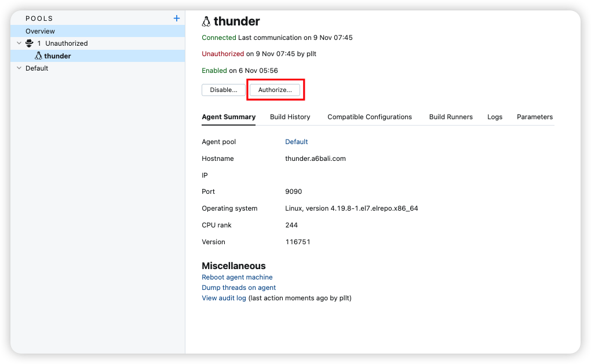
Task: Click the green Enabled status text
Action: click(x=214, y=71)
